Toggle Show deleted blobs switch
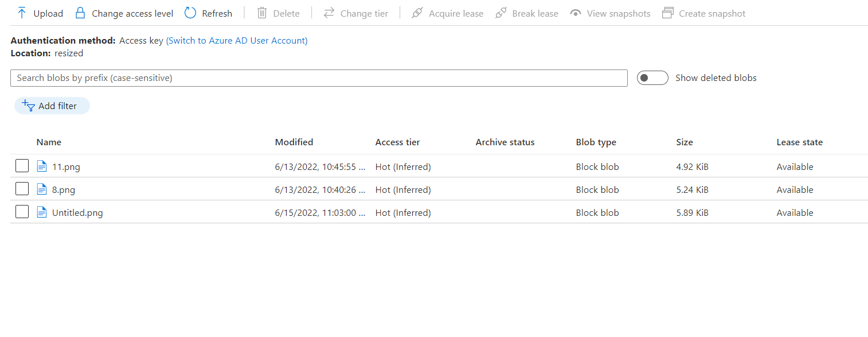Screen dimensions: 868x337 [652, 78]
